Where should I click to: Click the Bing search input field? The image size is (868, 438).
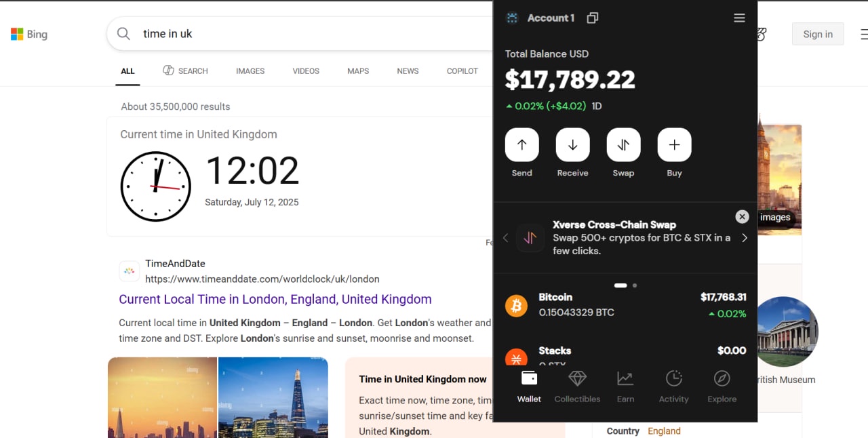click(305, 34)
